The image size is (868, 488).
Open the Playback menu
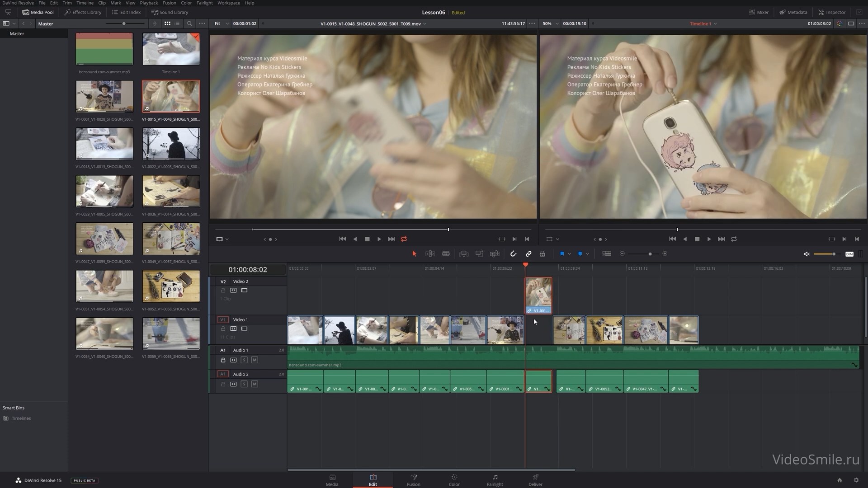[x=149, y=3]
